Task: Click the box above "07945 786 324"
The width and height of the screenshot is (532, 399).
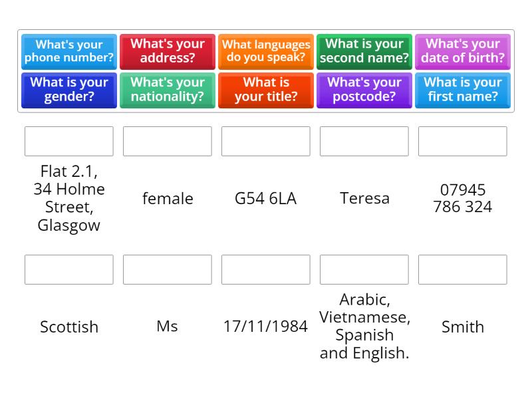Action: (463, 141)
